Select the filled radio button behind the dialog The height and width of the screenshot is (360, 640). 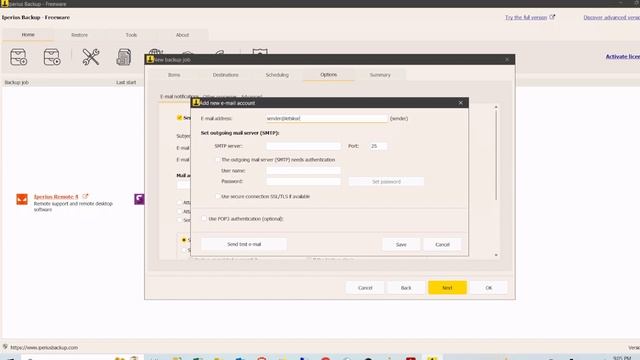click(x=184, y=240)
